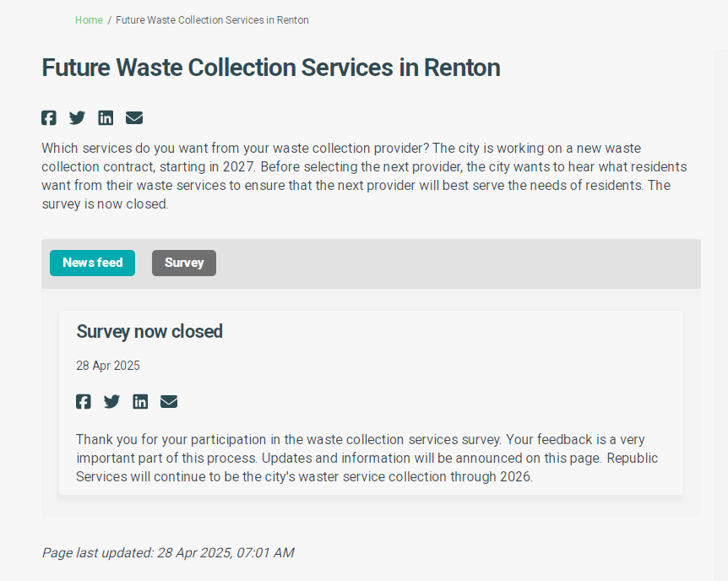Tweet the 'Survey now closed' news post
This screenshot has height=581, width=728.
pyautogui.click(x=111, y=401)
